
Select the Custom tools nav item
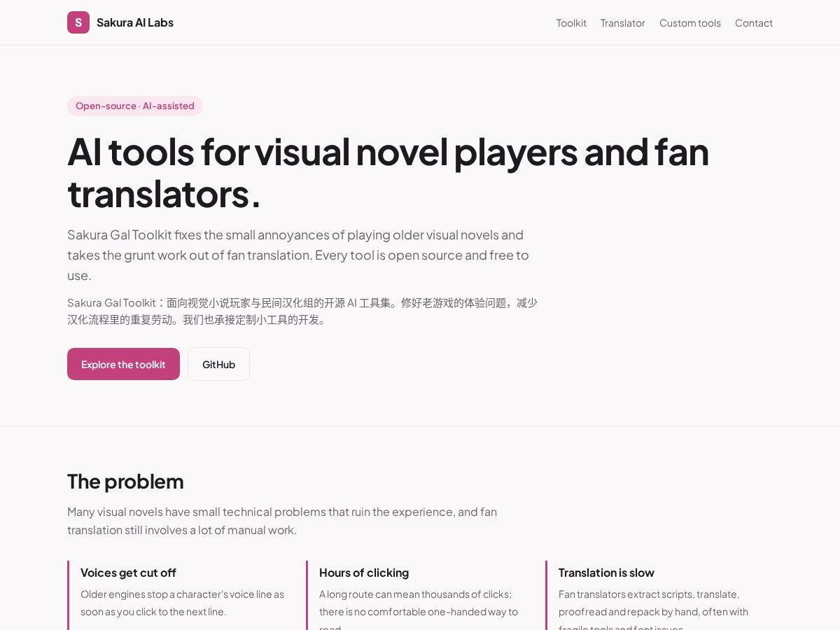pyautogui.click(x=689, y=23)
